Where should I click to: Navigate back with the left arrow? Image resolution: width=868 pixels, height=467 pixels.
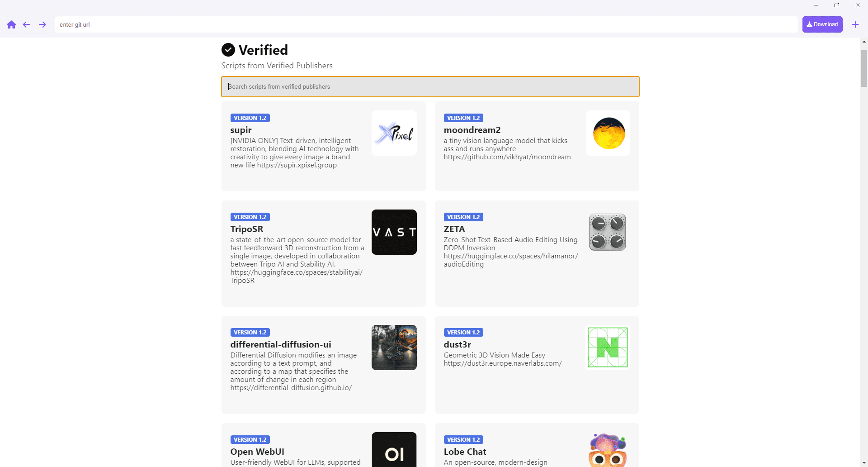pyautogui.click(x=27, y=24)
